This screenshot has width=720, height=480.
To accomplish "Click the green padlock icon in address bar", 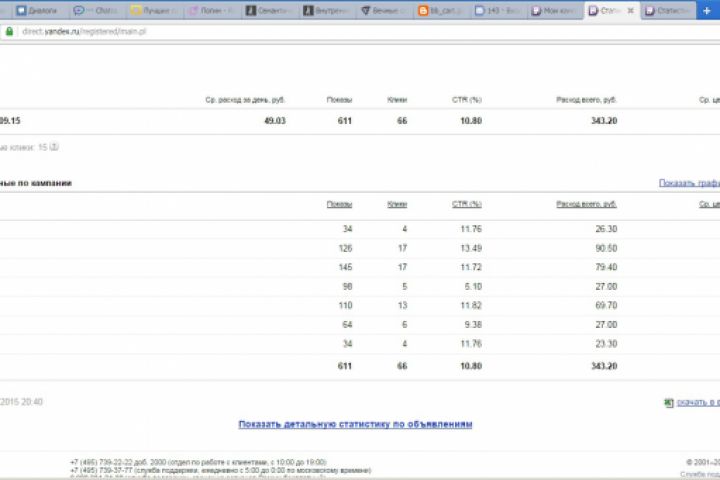I will coord(9,31).
